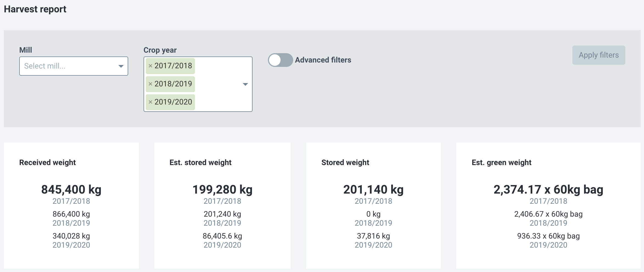Viewport: 644px width, 272px height.
Task: Select the 2,406.67 x 60kg bag value
Action: (x=548, y=214)
